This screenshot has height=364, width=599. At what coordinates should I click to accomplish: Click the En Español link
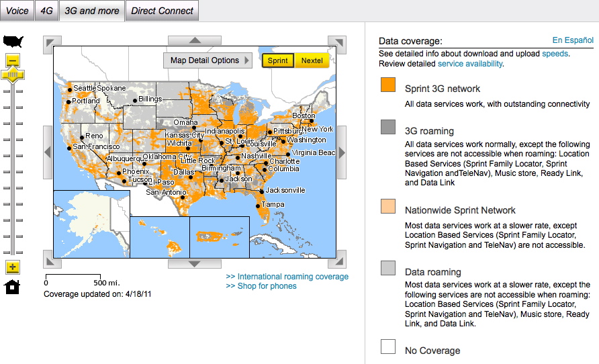coord(573,40)
